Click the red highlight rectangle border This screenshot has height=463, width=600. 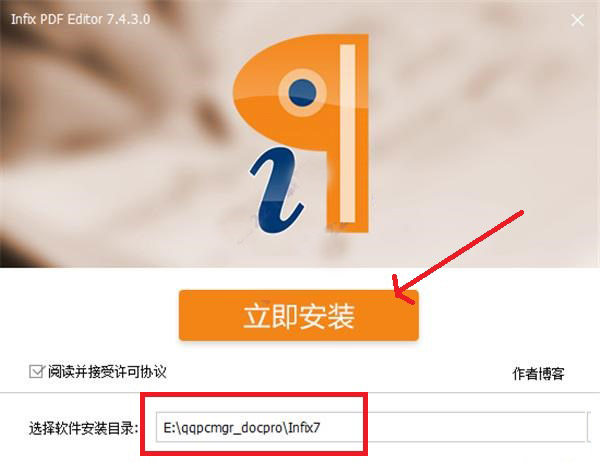tap(254, 394)
